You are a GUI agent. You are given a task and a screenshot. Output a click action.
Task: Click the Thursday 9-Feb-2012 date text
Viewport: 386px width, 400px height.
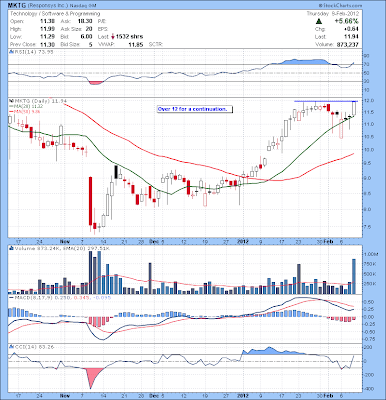coord(333,14)
